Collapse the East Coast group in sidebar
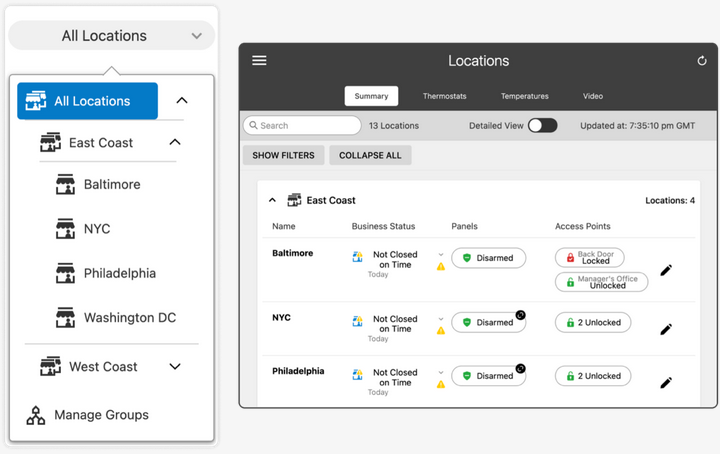Screen dimensions: 720x454 point(175,143)
